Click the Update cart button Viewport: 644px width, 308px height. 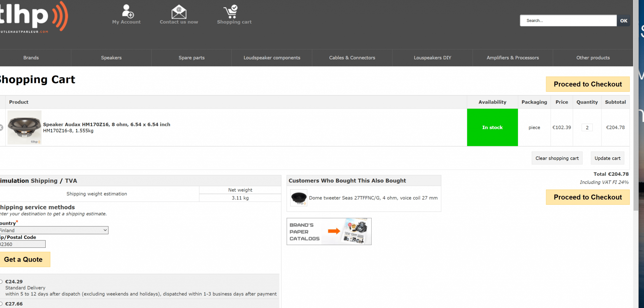[608, 158]
